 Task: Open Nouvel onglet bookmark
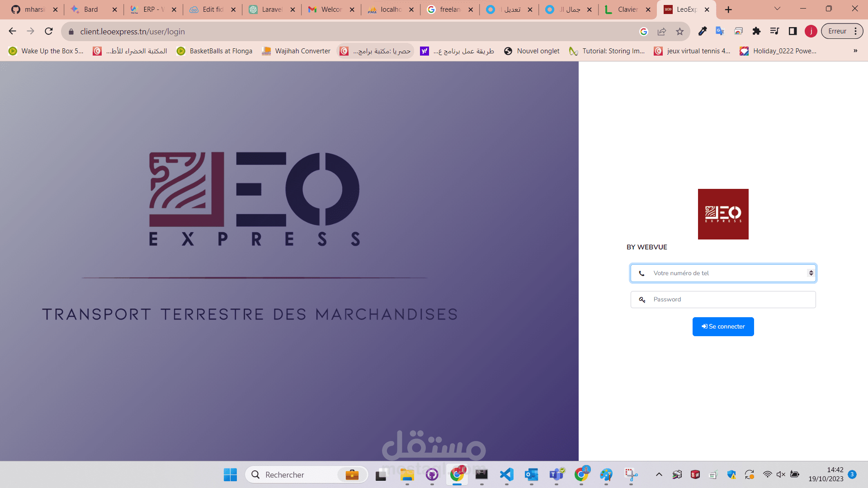point(532,51)
